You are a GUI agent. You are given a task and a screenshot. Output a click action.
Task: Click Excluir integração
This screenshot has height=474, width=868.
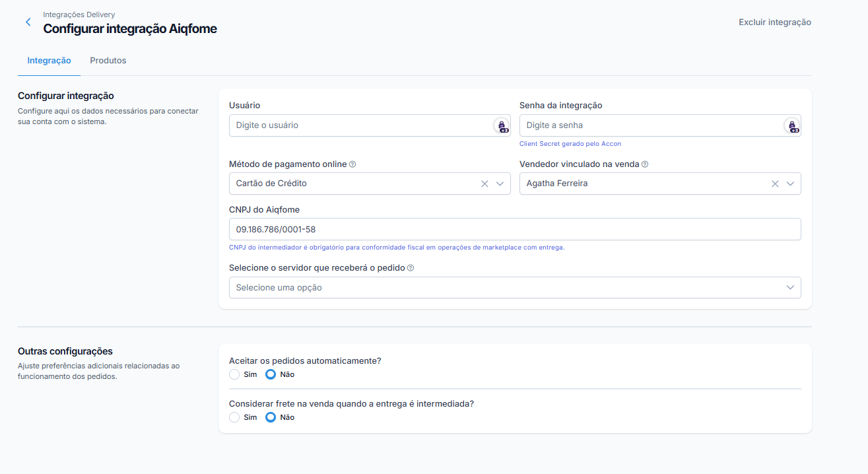(775, 22)
